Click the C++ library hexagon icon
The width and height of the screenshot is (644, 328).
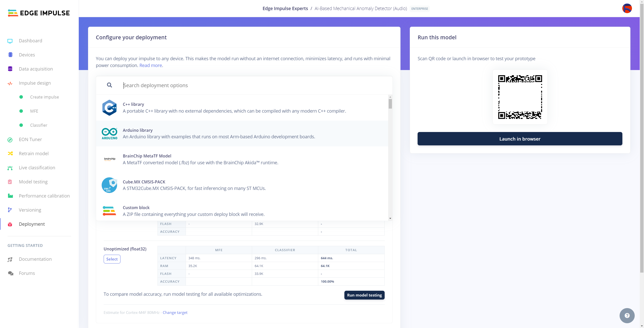coord(109,108)
